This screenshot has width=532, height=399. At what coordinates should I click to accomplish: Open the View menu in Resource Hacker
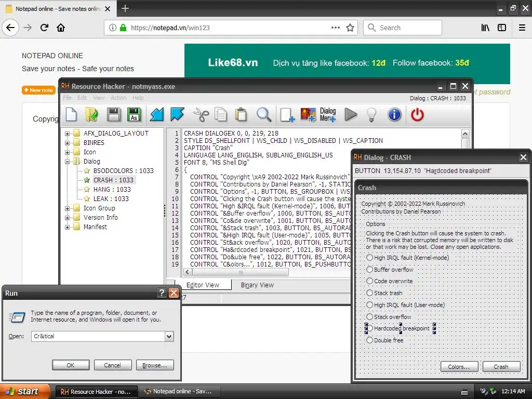pos(99,98)
